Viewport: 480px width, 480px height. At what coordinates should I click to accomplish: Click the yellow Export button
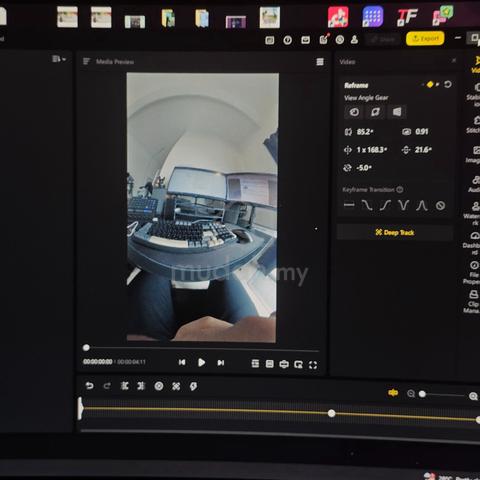[x=425, y=39]
